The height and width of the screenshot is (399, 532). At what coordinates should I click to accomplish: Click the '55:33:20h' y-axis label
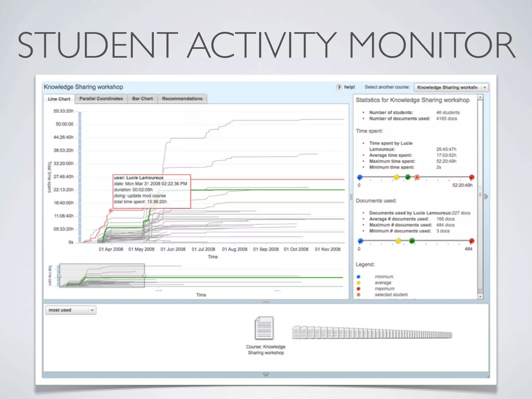63,111
